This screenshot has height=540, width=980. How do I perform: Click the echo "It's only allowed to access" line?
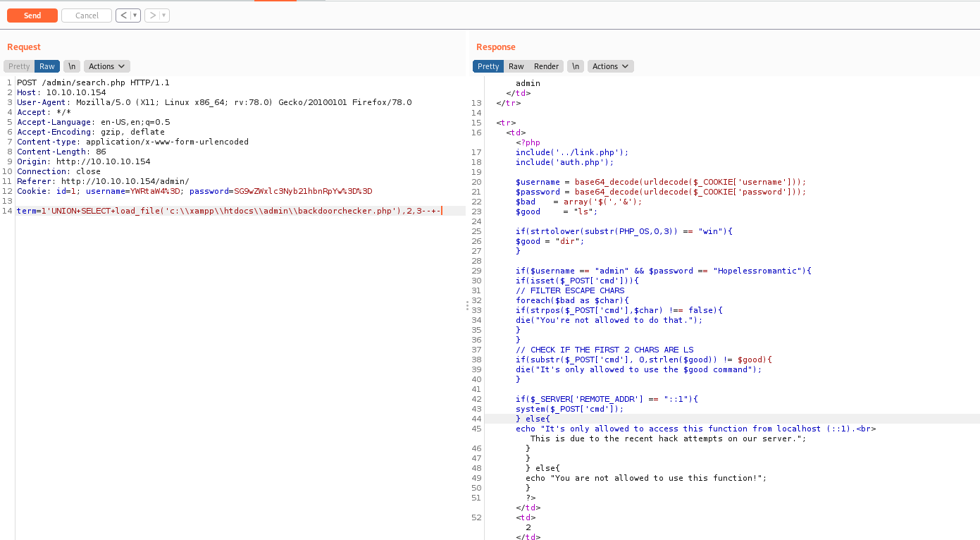point(695,429)
